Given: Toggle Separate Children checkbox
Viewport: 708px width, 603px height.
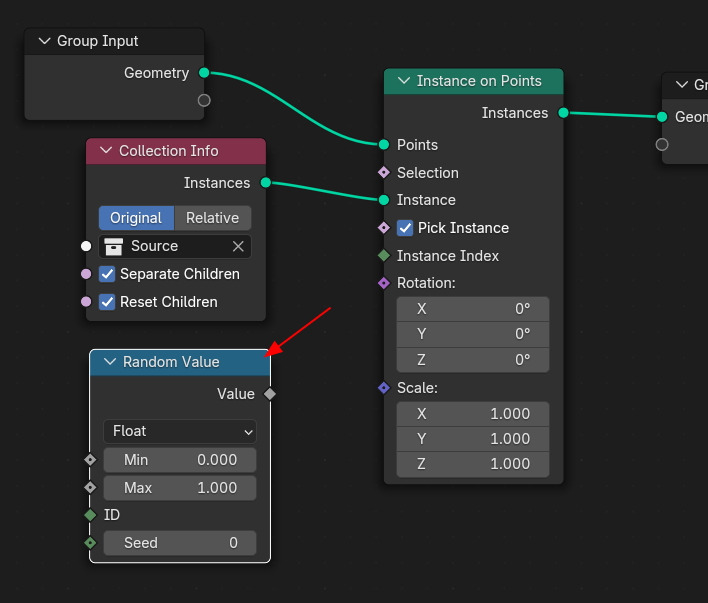Looking at the screenshot, I should pos(107,274).
